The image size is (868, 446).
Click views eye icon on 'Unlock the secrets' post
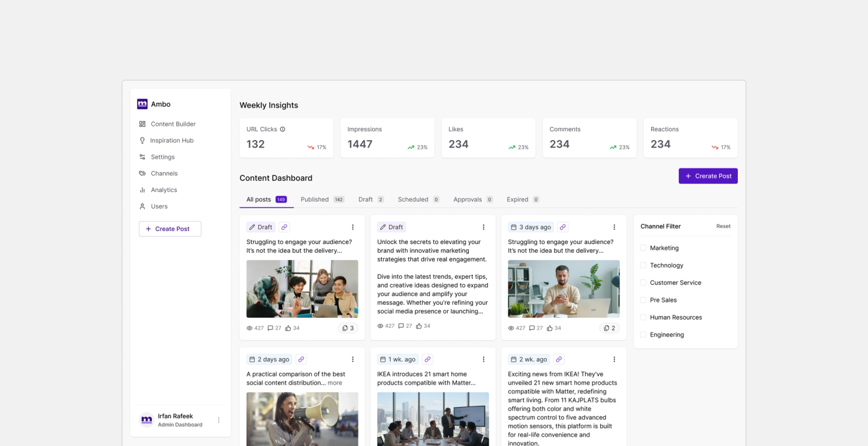(381, 326)
